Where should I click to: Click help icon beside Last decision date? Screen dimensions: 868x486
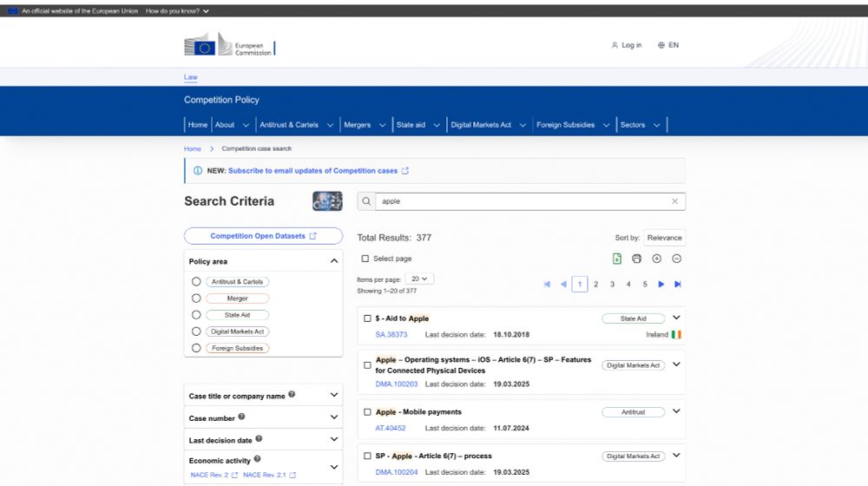pyautogui.click(x=259, y=439)
